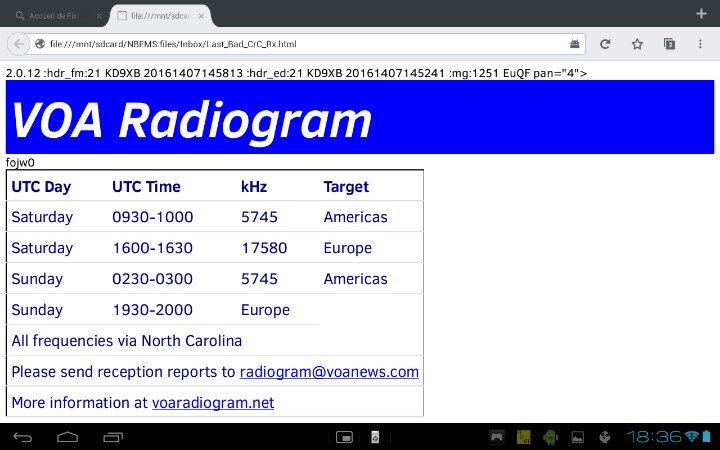The height and width of the screenshot is (450, 720).
Task: Tap Android home button
Action: point(68,437)
